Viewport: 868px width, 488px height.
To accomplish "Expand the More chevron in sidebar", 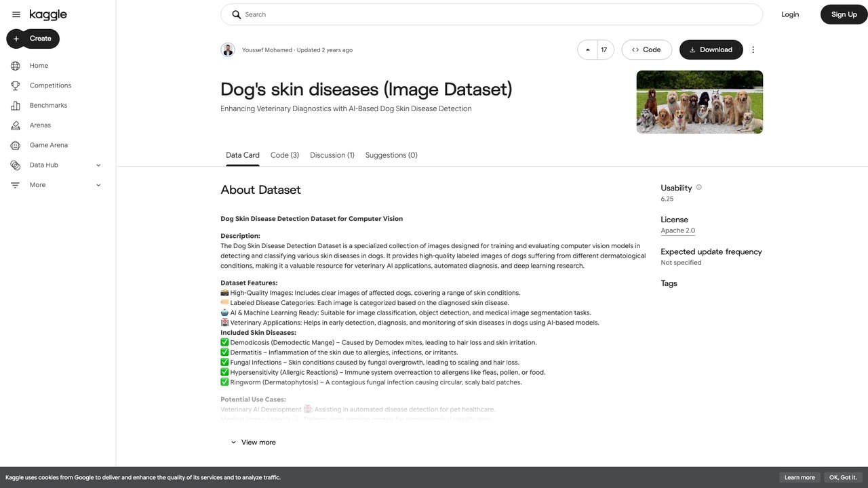I will coord(98,185).
